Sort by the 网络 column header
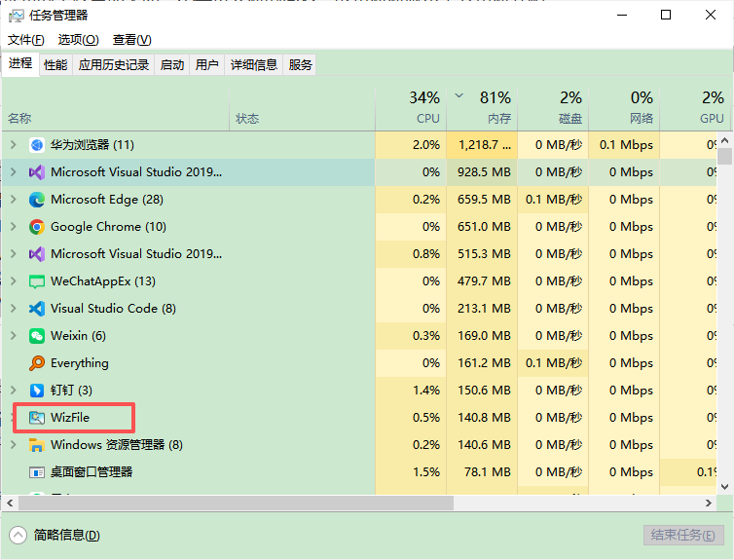This screenshot has height=560, width=734. click(x=624, y=109)
